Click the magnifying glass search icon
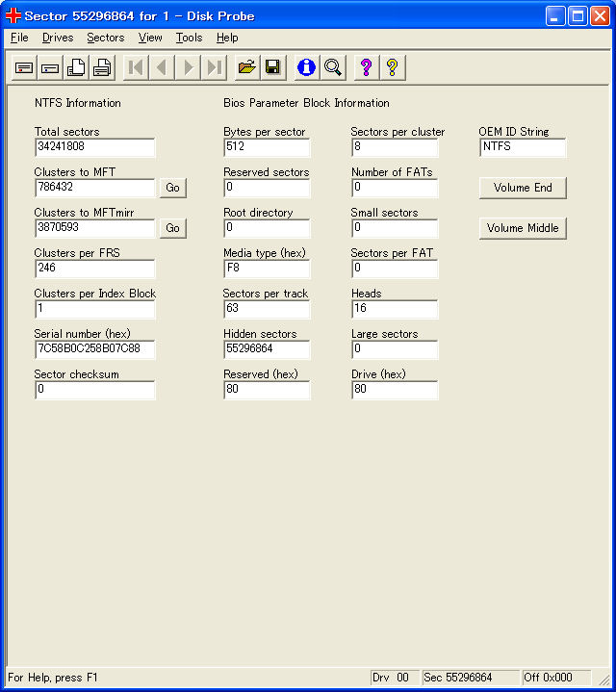The height and width of the screenshot is (692, 616). point(333,68)
